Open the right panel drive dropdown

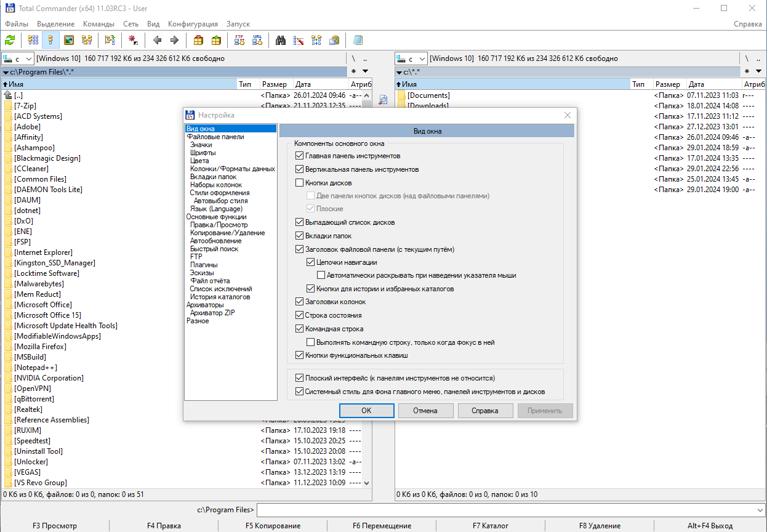[x=411, y=58]
